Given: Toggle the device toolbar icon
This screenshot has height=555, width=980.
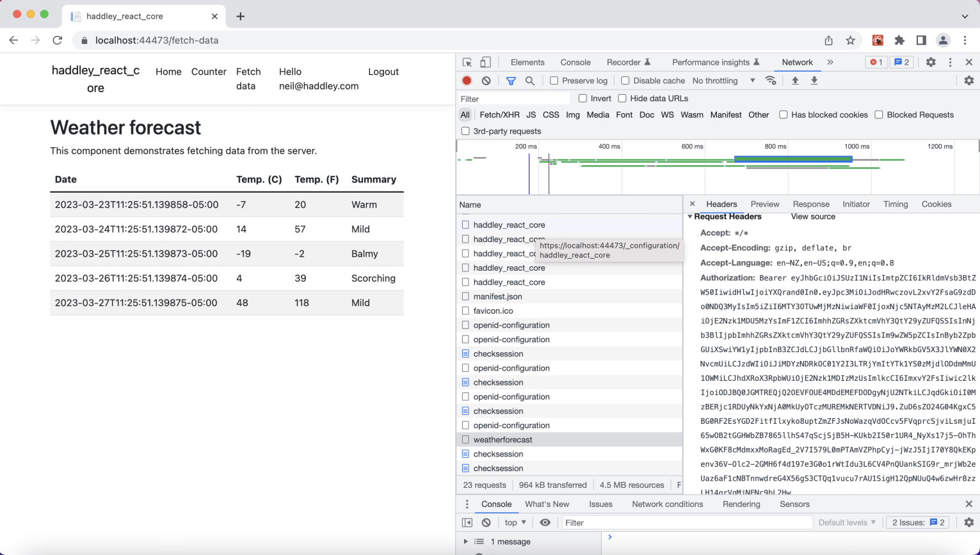Looking at the screenshot, I should [x=486, y=62].
